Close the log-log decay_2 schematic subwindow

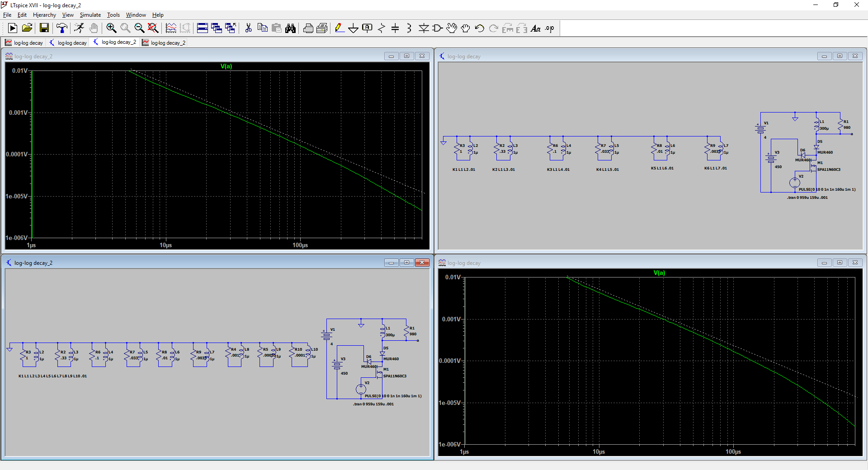coord(422,263)
